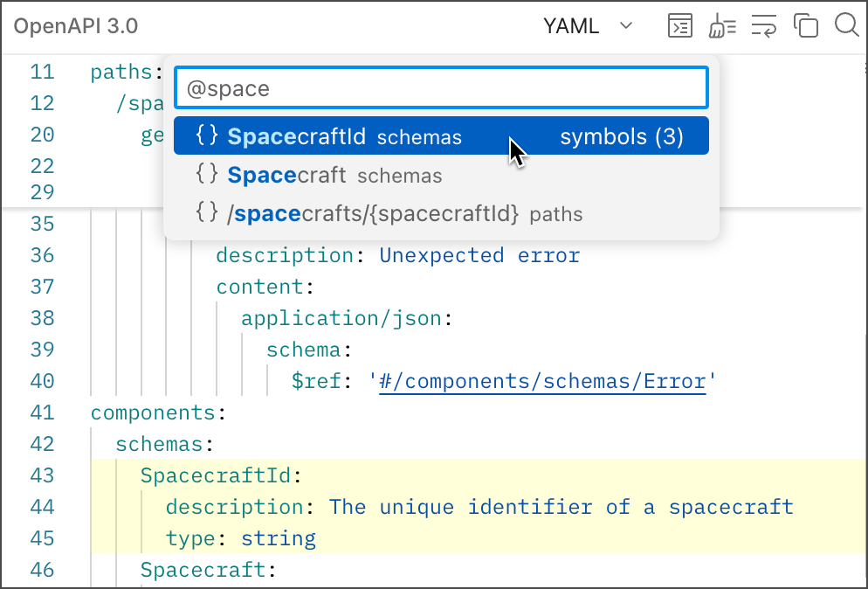Click the copy content icon

click(x=805, y=26)
